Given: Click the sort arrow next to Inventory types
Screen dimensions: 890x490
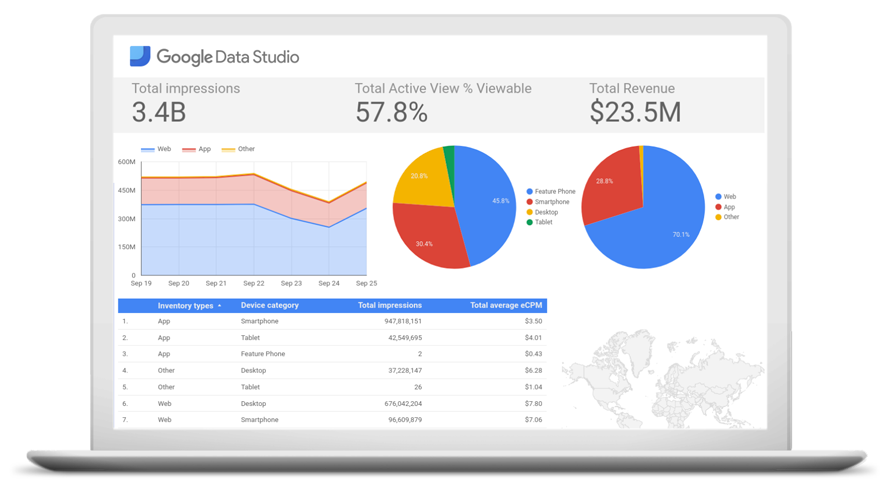Looking at the screenshot, I should 220,305.
